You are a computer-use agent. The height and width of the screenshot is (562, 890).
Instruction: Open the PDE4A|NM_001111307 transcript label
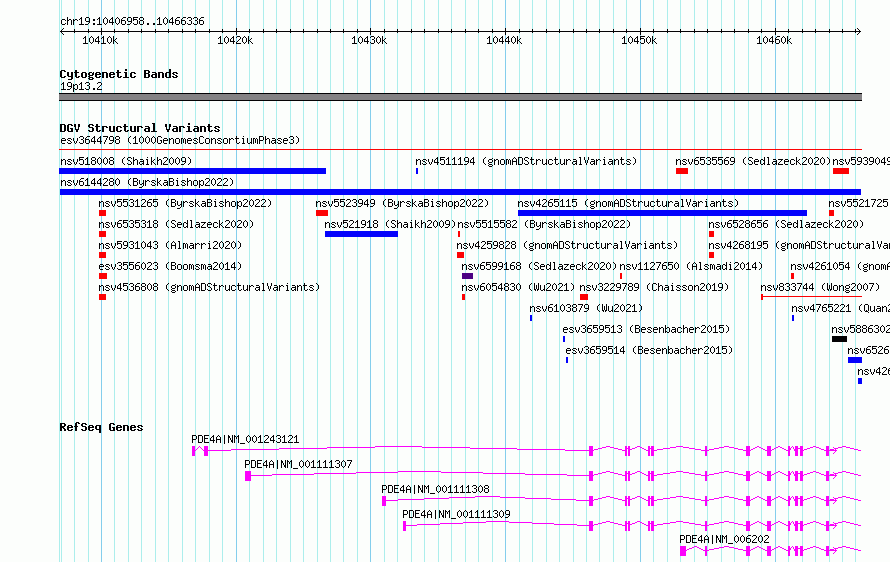click(299, 464)
